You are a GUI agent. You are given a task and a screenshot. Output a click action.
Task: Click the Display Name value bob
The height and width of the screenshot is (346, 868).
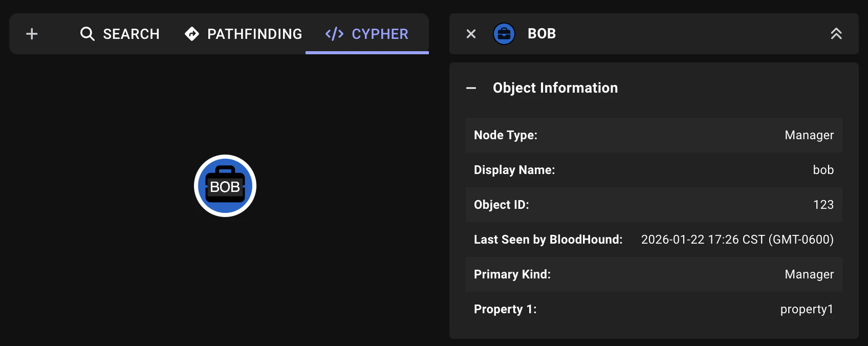(823, 169)
